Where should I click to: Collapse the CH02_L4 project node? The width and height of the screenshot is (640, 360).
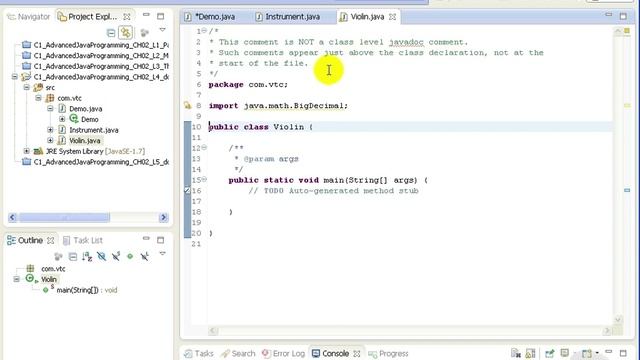(15, 77)
